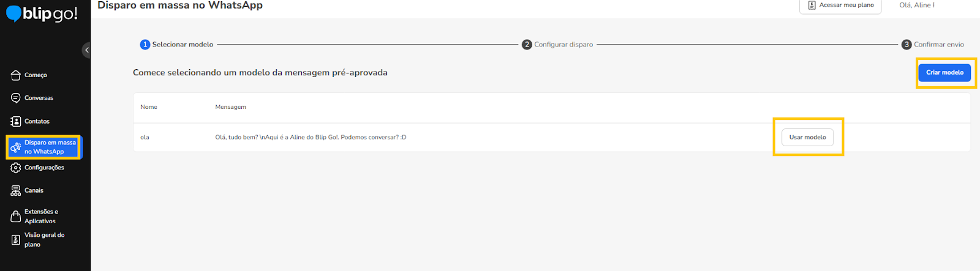
Task: Click the Nome column header
Action: pos(149,107)
